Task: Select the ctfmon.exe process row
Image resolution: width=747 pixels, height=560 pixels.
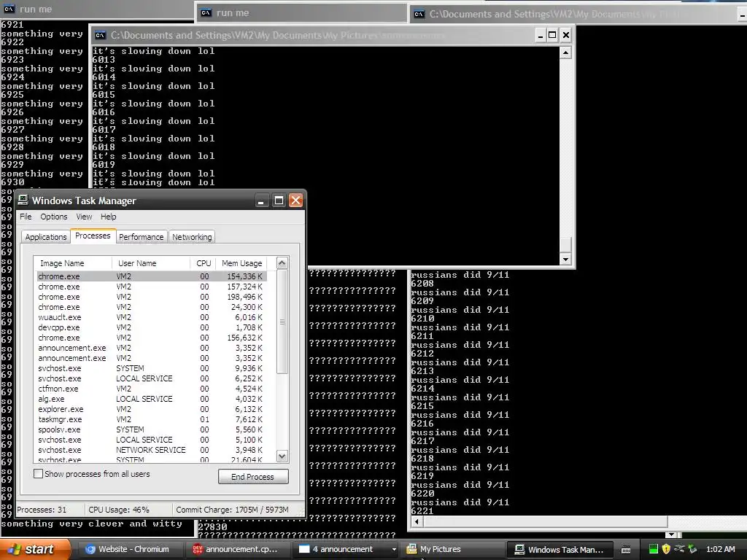Action: click(151, 389)
